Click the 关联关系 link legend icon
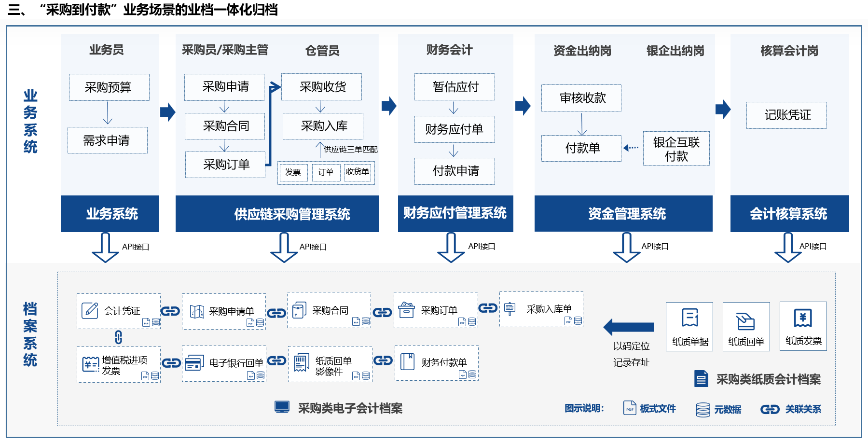Screen dimensions: 868x443 tap(770, 409)
